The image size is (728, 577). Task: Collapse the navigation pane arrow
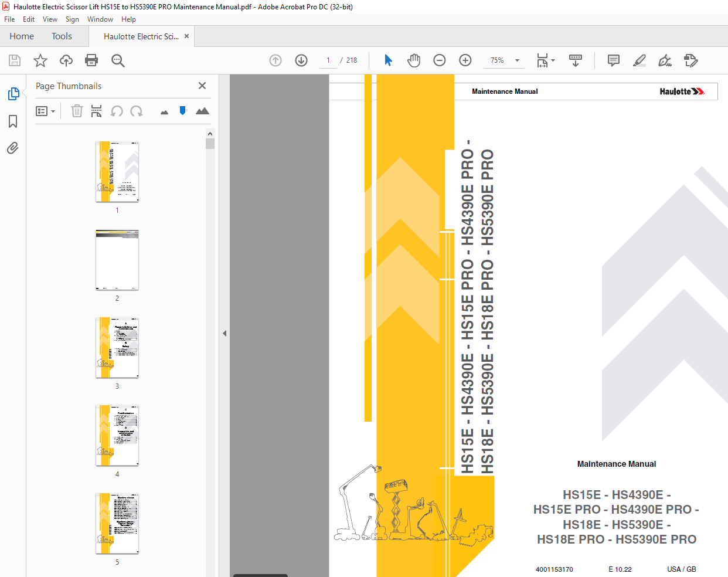(x=224, y=333)
